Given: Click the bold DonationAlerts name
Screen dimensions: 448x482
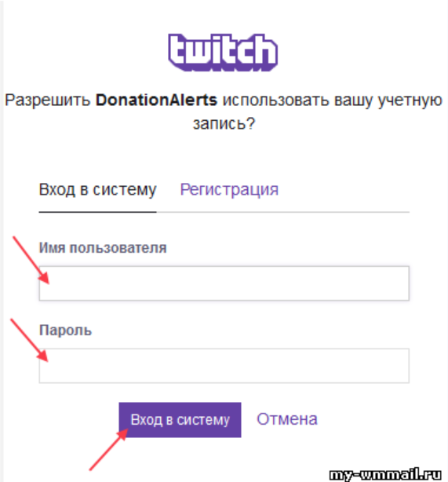Looking at the screenshot, I should [156, 100].
